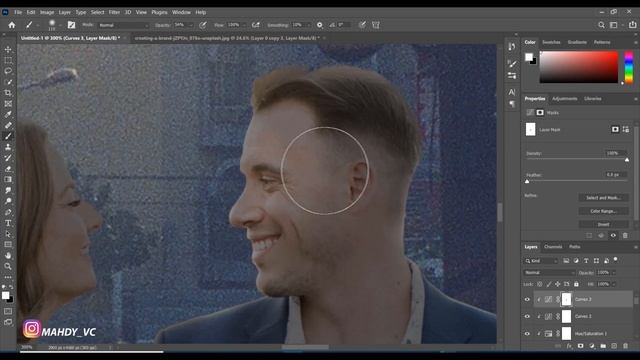The image size is (640, 360).
Task: Select the Move tool
Action: [x=8, y=49]
